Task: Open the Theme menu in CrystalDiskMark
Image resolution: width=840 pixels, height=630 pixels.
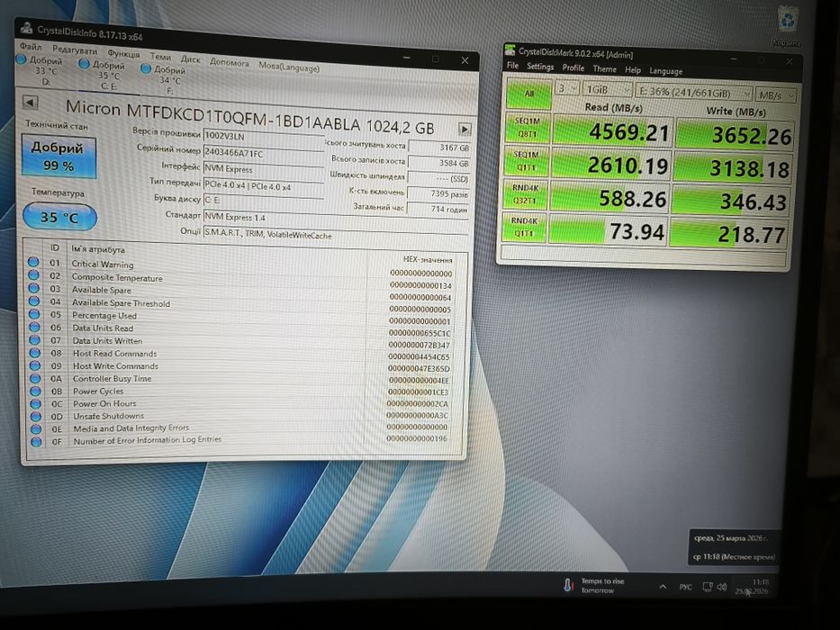Action: coord(604,69)
